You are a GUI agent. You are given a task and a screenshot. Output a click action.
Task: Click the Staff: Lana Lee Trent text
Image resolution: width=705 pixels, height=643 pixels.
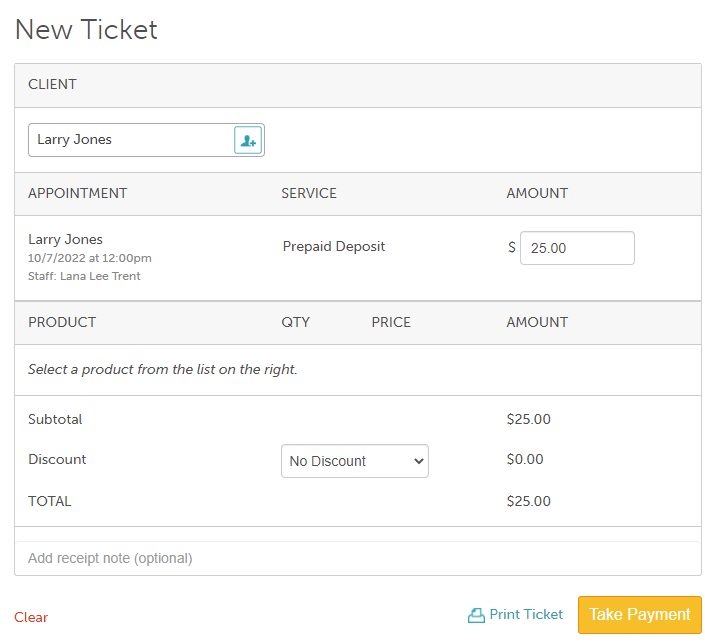[84, 276]
